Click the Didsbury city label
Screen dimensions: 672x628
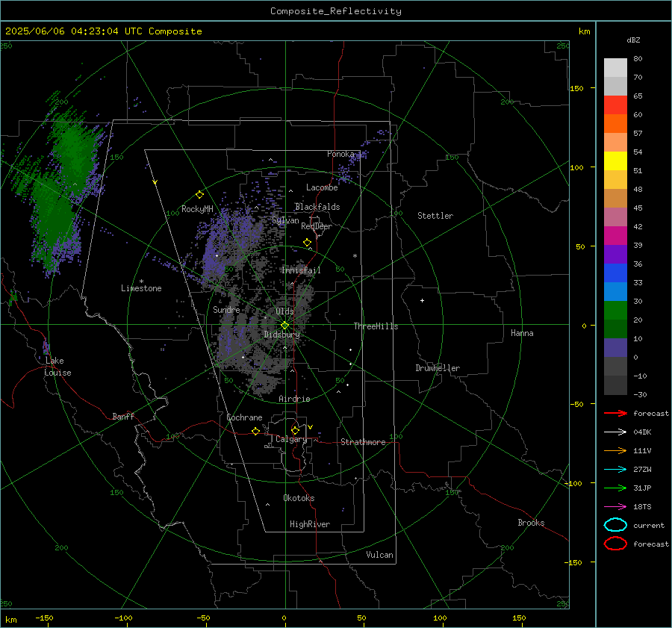(282, 335)
